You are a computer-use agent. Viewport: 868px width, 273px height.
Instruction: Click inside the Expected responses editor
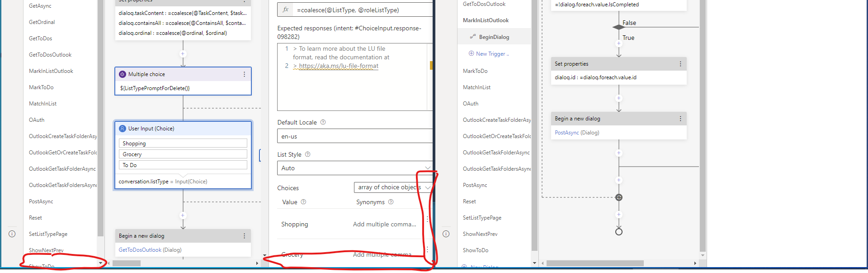pyautogui.click(x=352, y=77)
